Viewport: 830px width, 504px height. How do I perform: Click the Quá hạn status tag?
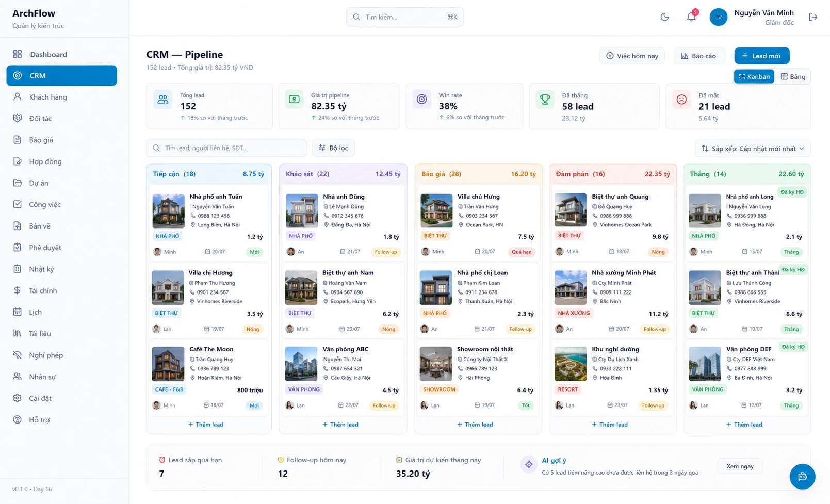522,252
